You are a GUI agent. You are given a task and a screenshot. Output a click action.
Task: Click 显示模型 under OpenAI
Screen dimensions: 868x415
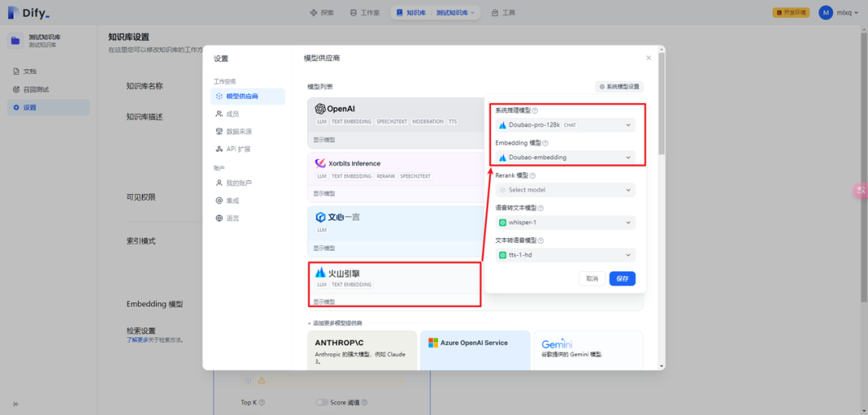324,140
